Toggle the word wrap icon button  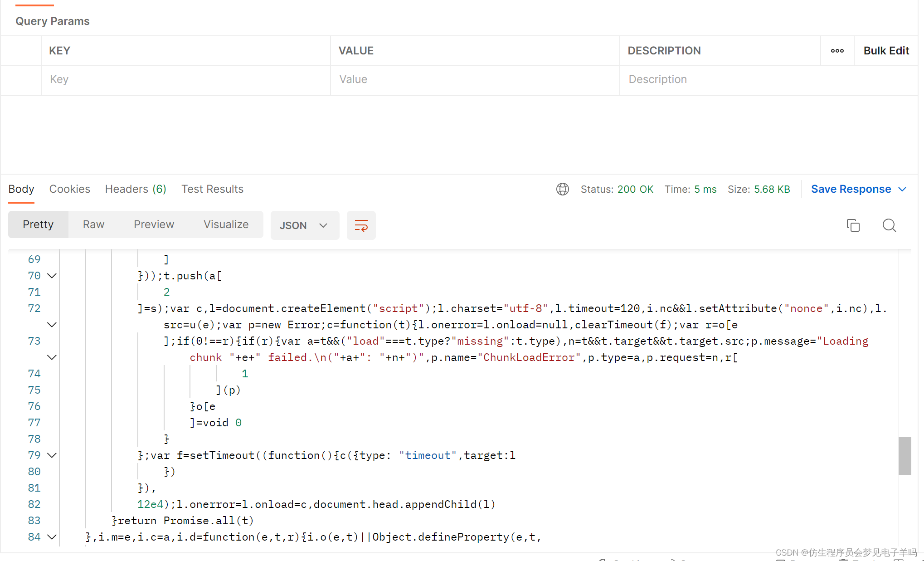pyautogui.click(x=361, y=225)
